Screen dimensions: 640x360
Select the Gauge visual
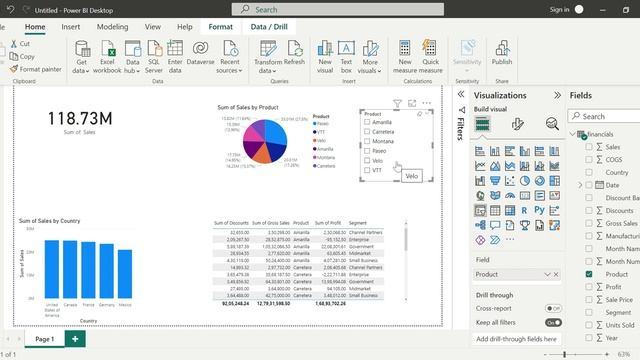point(510,196)
